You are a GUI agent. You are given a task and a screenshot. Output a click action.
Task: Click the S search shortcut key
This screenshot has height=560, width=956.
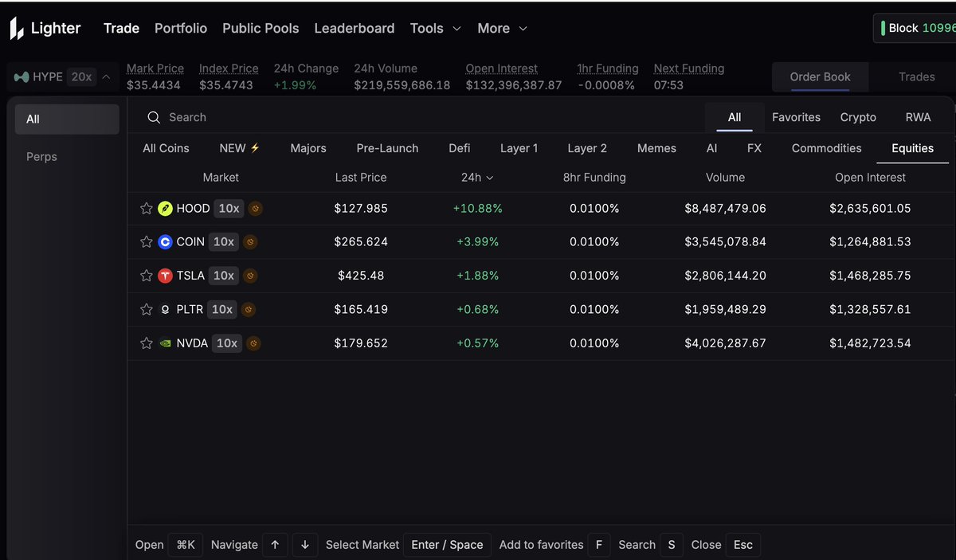tap(672, 545)
